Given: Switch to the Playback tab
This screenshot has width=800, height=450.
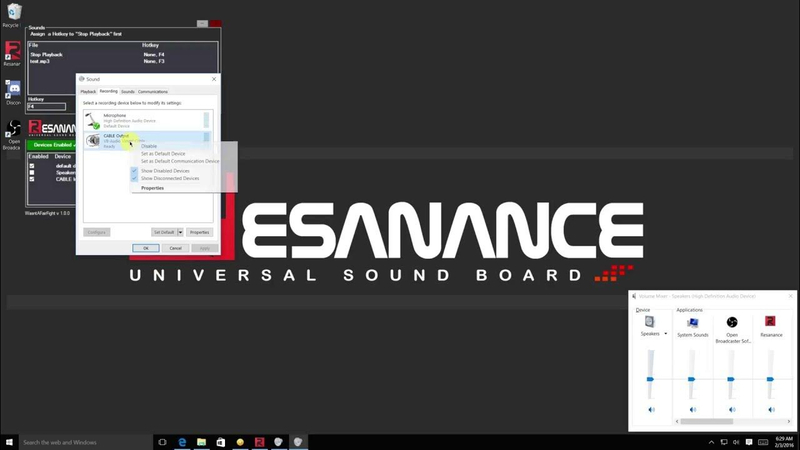Looking at the screenshot, I should click(x=88, y=92).
